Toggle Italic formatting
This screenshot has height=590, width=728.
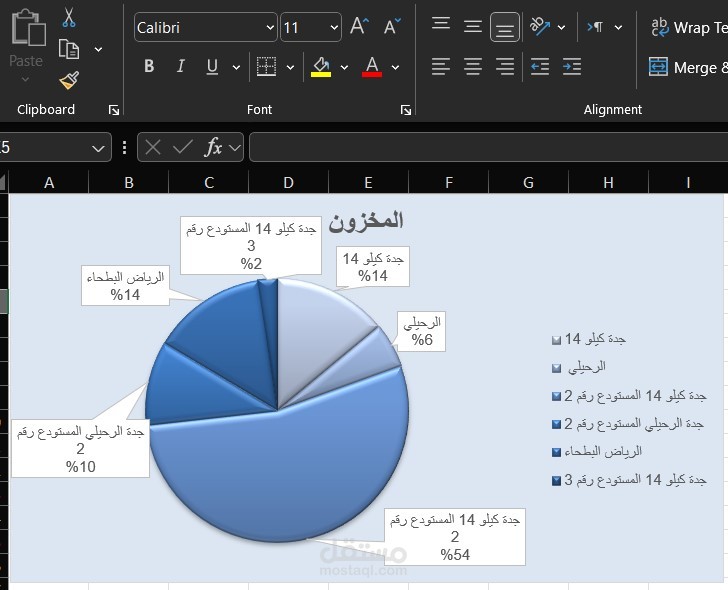pos(181,66)
